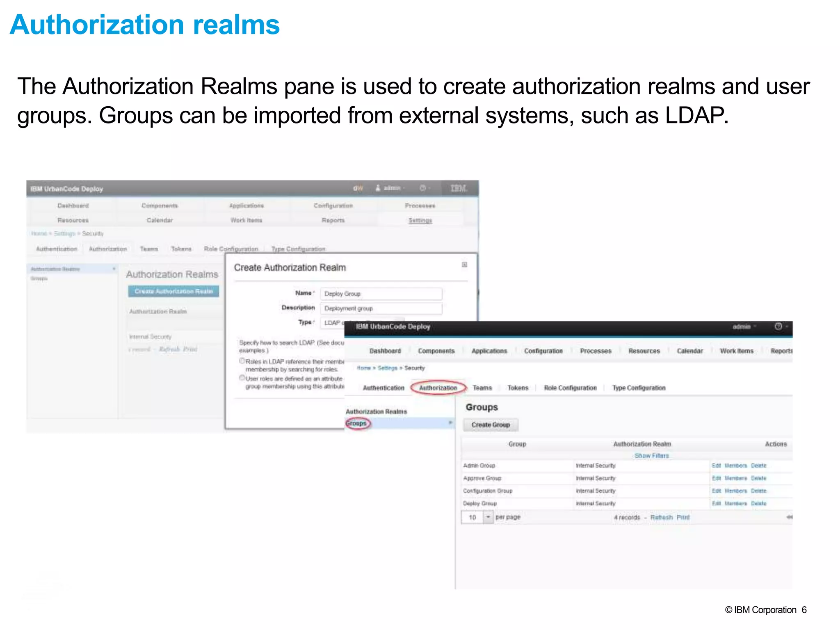Image resolution: width=840 pixels, height=630 pixels.
Task: View Members of the Admin Group
Action: pos(735,466)
